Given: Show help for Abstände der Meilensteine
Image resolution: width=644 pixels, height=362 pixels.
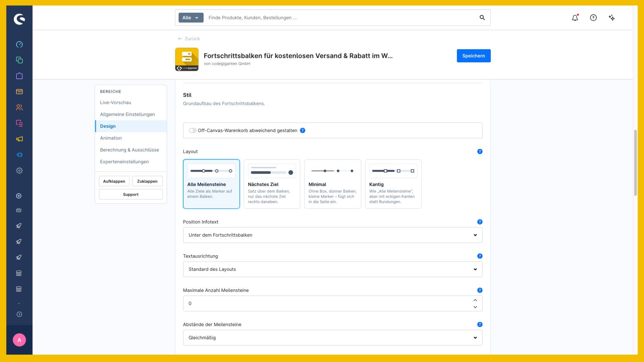Looking at the screenshot, I should point(480,324).
